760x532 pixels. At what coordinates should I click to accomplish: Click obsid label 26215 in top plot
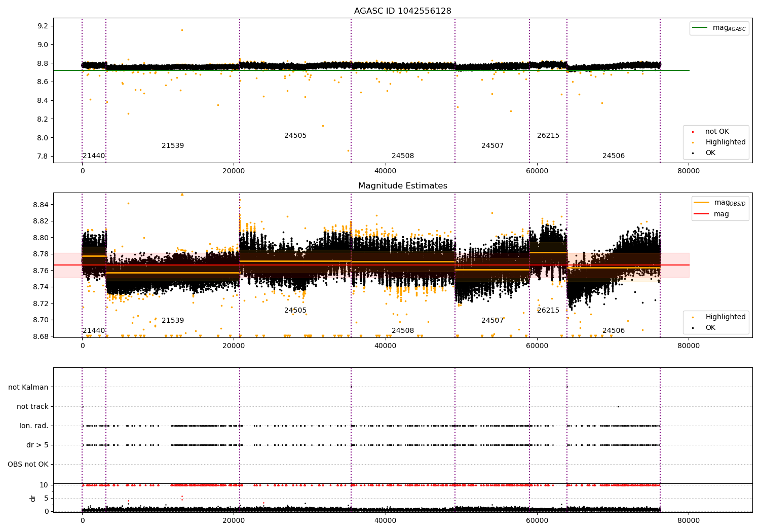[548, 136]
